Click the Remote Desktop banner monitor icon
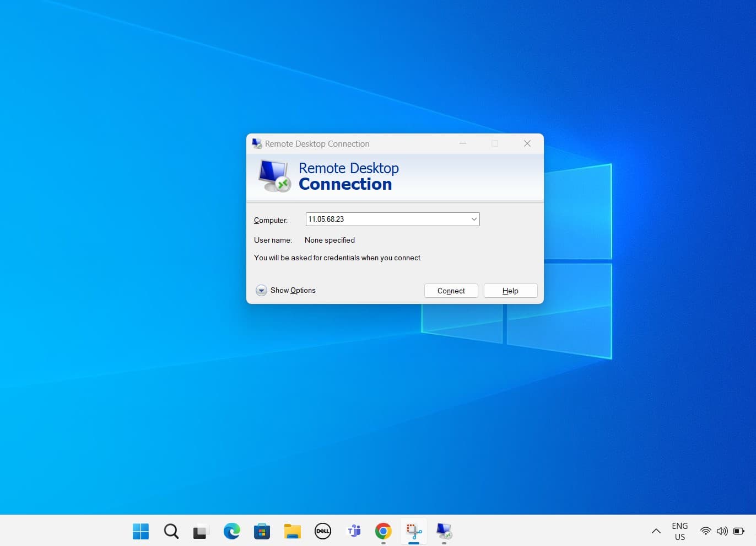This screenshot has height=546, width=756. (x=274, y=176)
